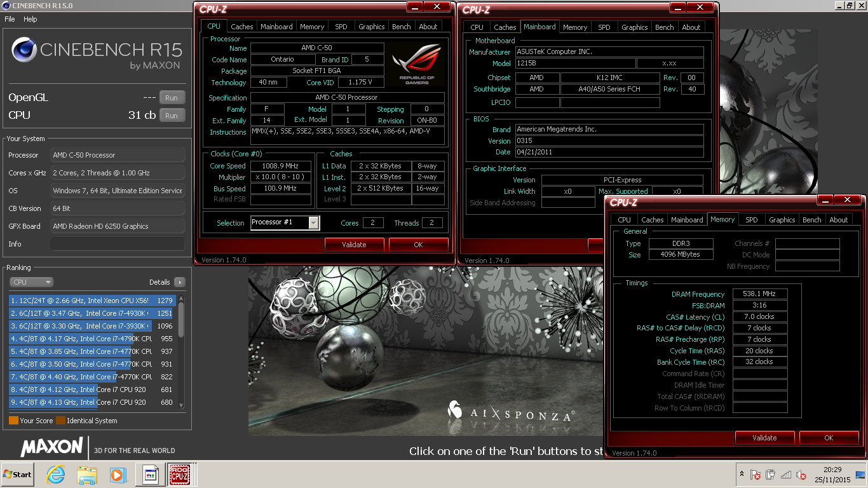Open the Help menu in Cinebench
This screenshot has height=488, width=868.
click(31, 19)
